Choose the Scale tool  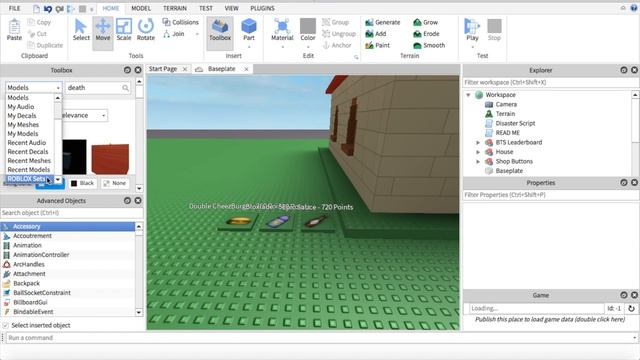(x=124, y=29)
